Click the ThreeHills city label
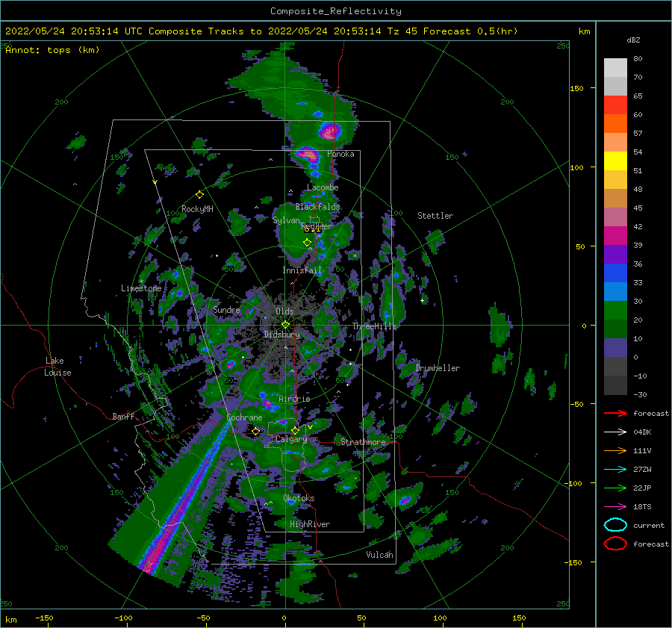 [x=375, y=326]
